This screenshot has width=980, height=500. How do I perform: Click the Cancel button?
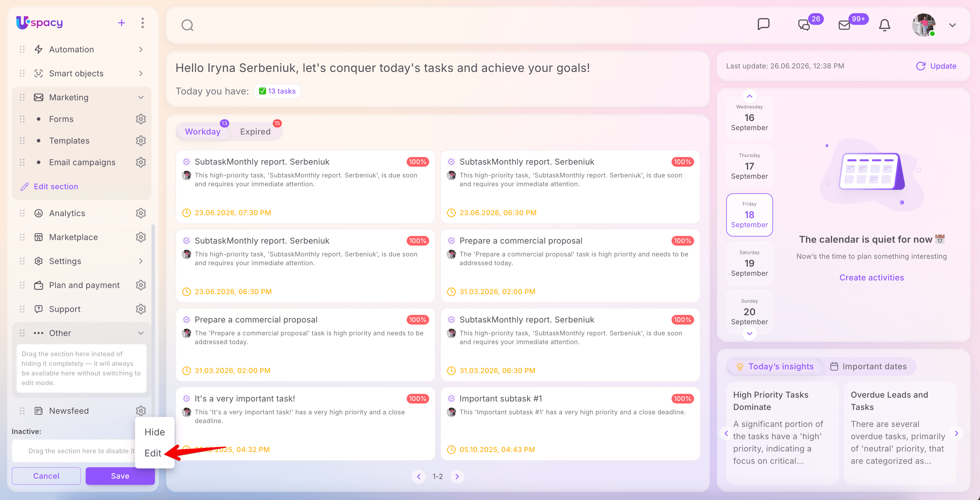46,476
